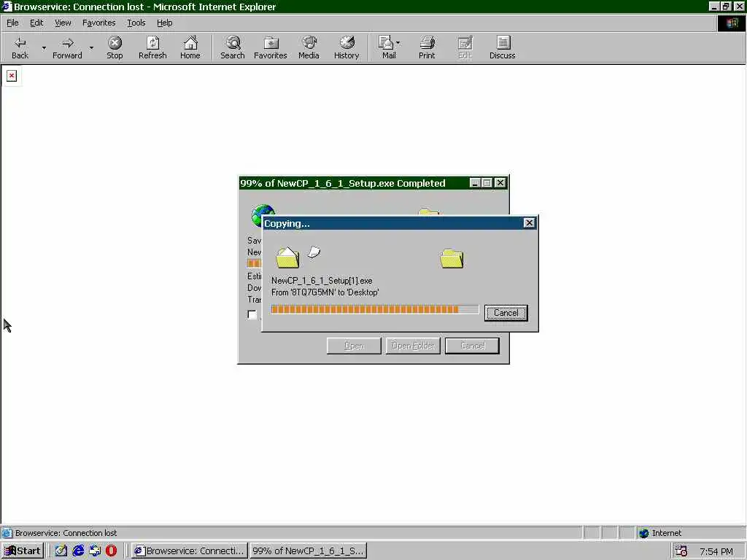Switch to the 99% of NewCP taskbar button

point(309,551)
